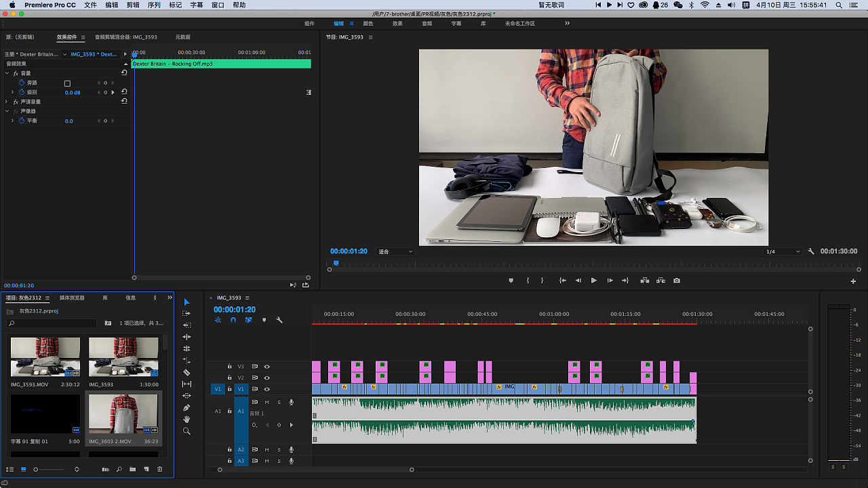Open the 序列 menu
868x488 pixels.
point(154,5)
